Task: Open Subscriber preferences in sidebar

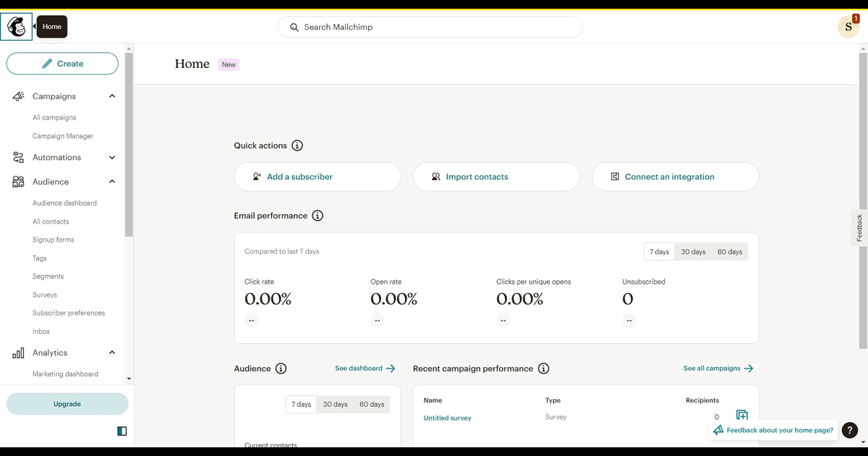Action: [x=69, y=313]
